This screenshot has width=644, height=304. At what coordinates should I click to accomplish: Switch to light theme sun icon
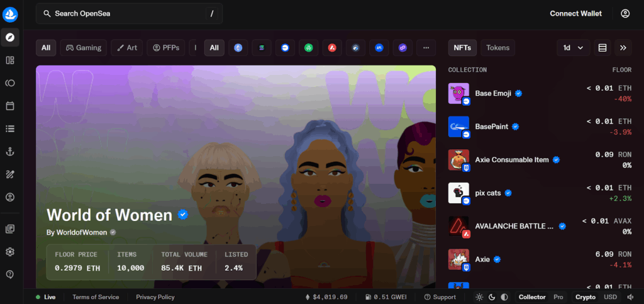(x=480, y=297)
